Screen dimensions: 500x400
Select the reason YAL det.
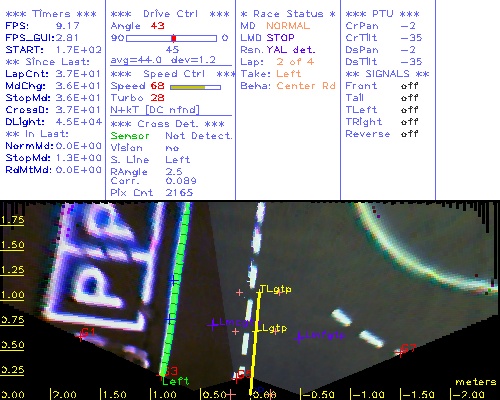pos(291,50)
